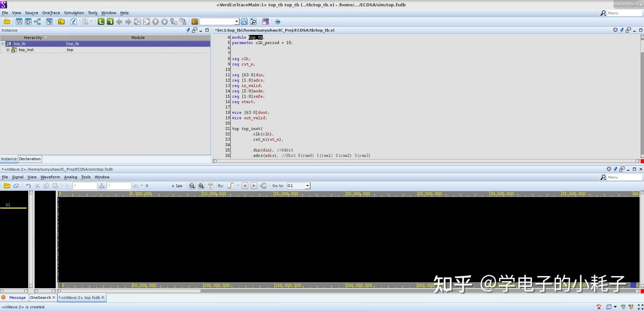Viewport: 644px width, 311px height.
Task: Open the source search combo box dropdown
Action: click(237, 21)
